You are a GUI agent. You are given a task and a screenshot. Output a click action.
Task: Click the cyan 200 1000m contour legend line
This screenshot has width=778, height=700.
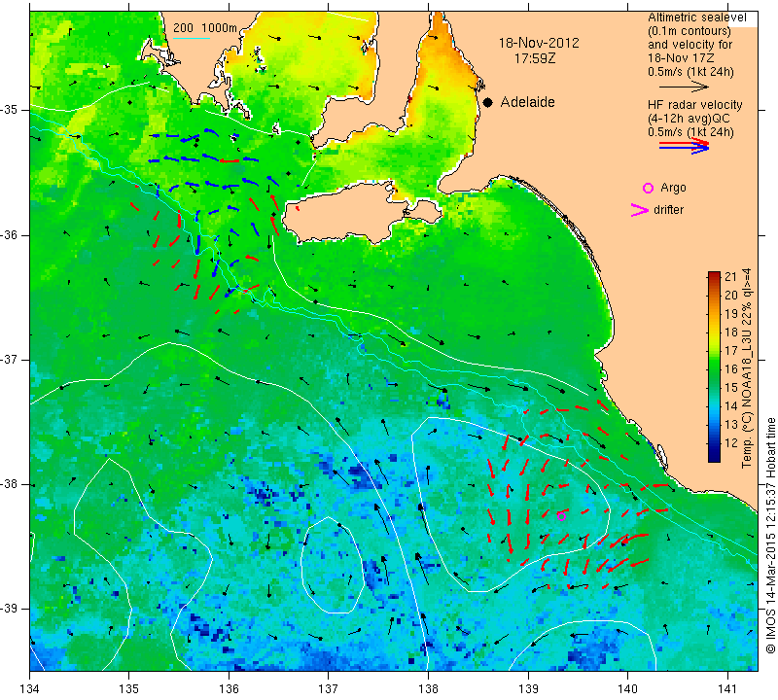(x=192, y=38)
